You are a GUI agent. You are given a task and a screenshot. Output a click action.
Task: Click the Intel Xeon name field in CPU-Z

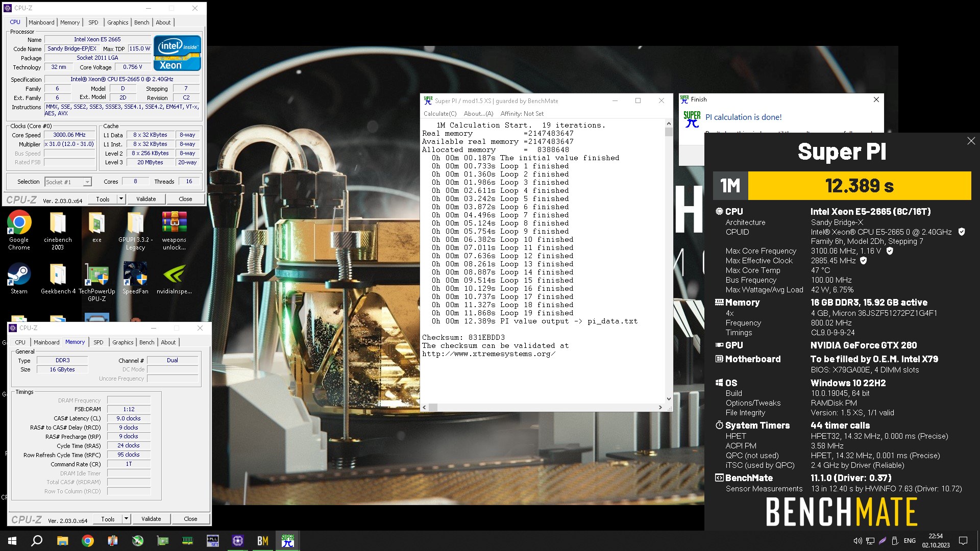coord(97,39)
